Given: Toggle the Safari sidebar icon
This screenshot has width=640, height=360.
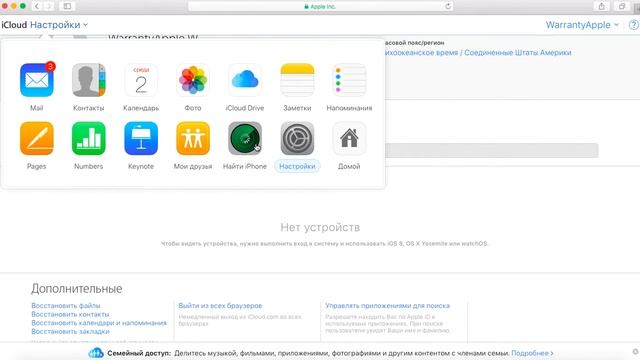Looking at the screenshot, I should (x=67, y=6).
